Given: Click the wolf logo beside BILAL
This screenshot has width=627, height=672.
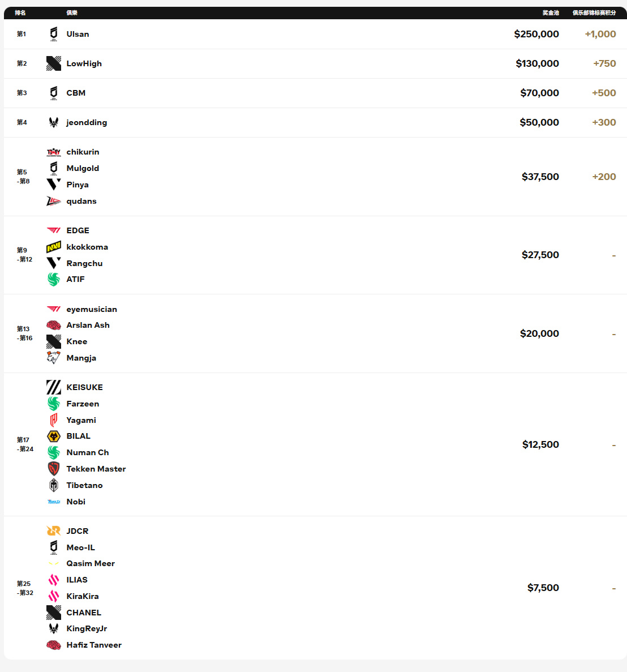Looking at the screenshot, I should [x=54, y=436].
